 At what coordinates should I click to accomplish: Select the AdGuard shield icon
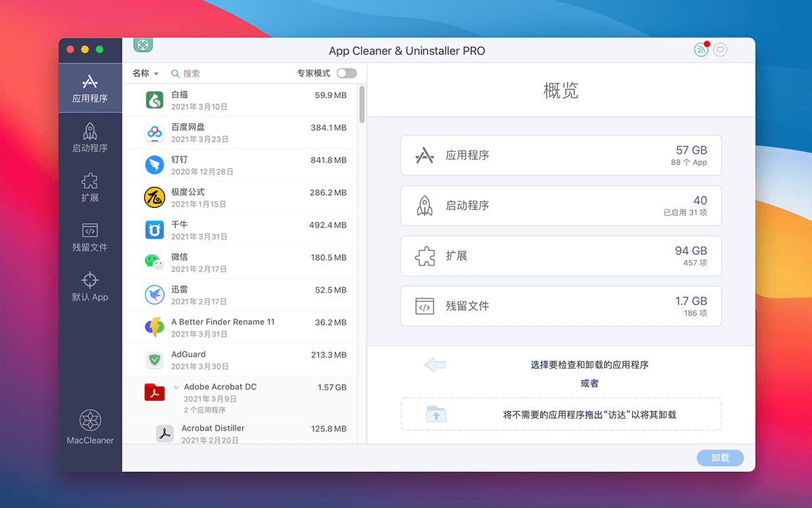point(155,360)
